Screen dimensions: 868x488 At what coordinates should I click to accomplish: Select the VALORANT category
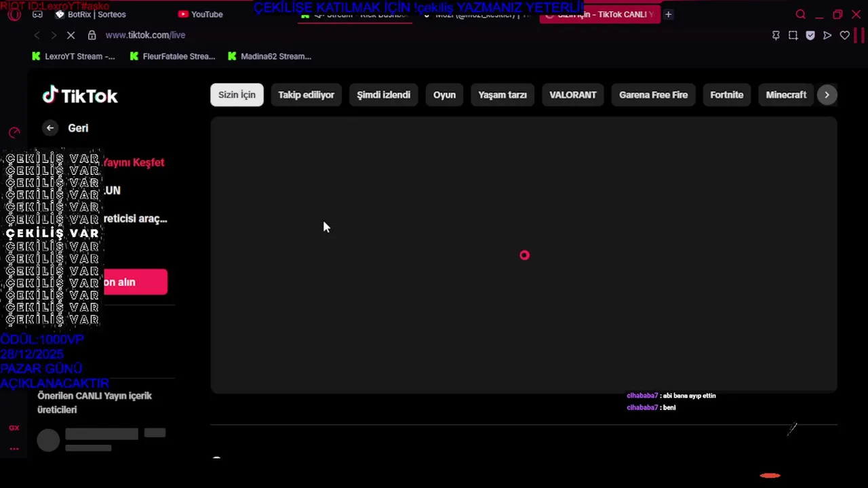(x=573, y=95)
